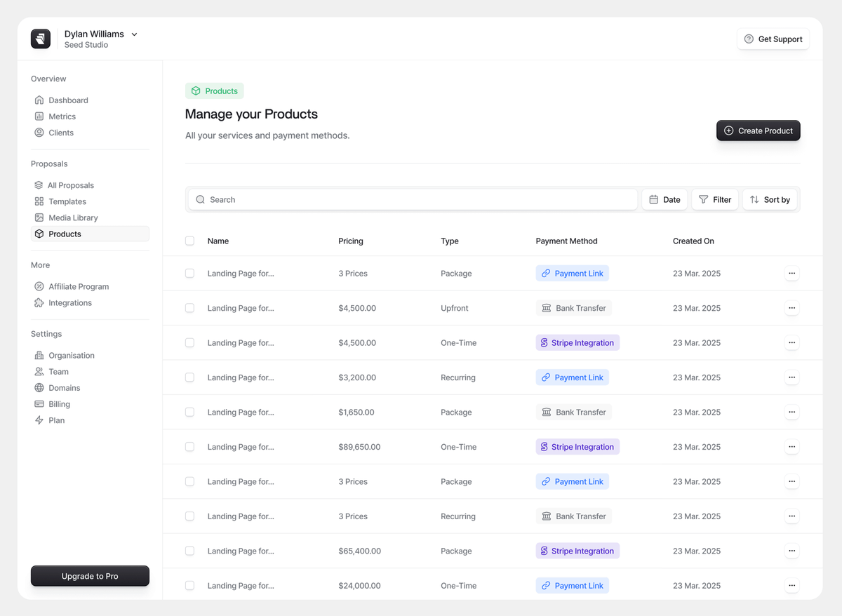Click Bank Transfer tag in $1,650.00 row
Screen dimensions: 842x616
(x=573, y=412)
